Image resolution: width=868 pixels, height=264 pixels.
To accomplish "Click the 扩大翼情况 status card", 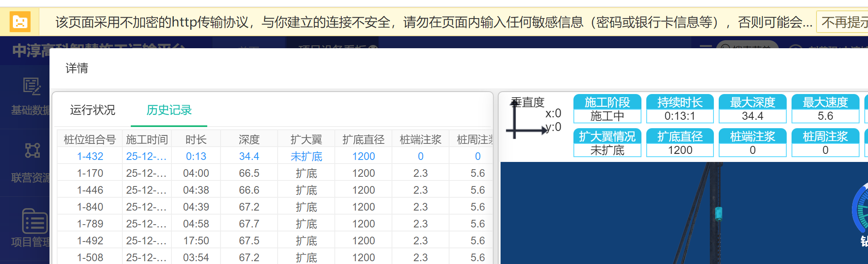I will point(607,143).
